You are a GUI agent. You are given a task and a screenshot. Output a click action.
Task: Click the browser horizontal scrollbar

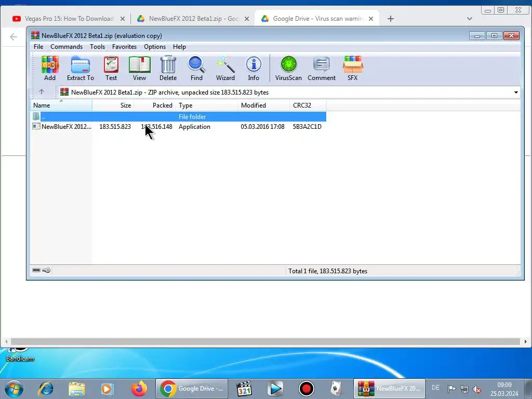tap(265, 342)
